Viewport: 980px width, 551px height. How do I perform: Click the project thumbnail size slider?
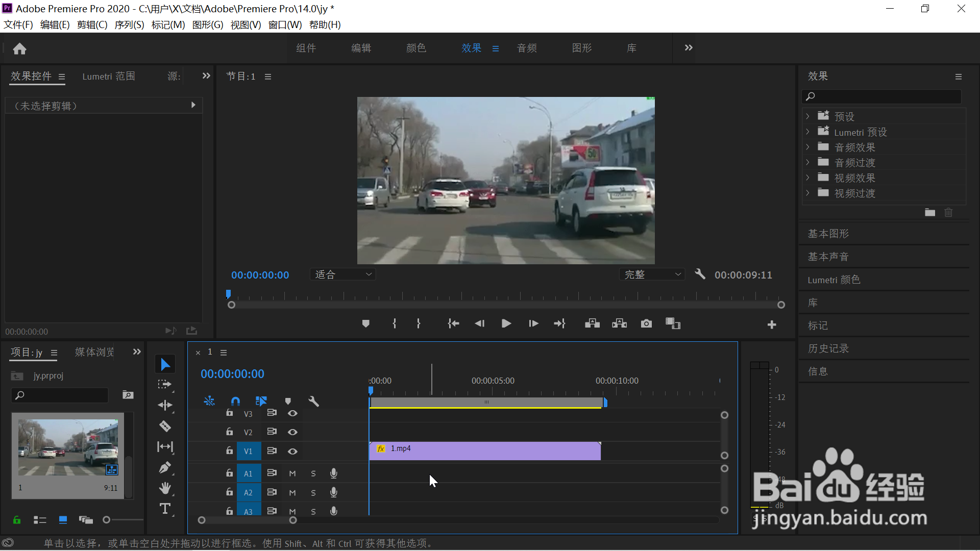107,520
